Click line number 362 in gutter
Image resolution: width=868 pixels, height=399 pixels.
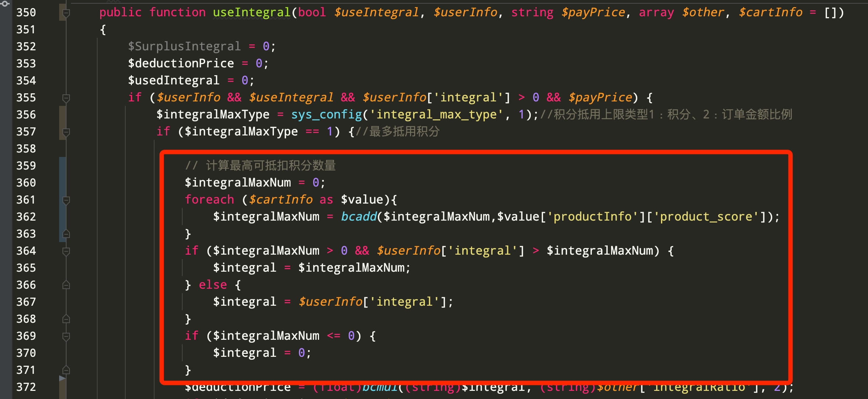tap(26, 217)
